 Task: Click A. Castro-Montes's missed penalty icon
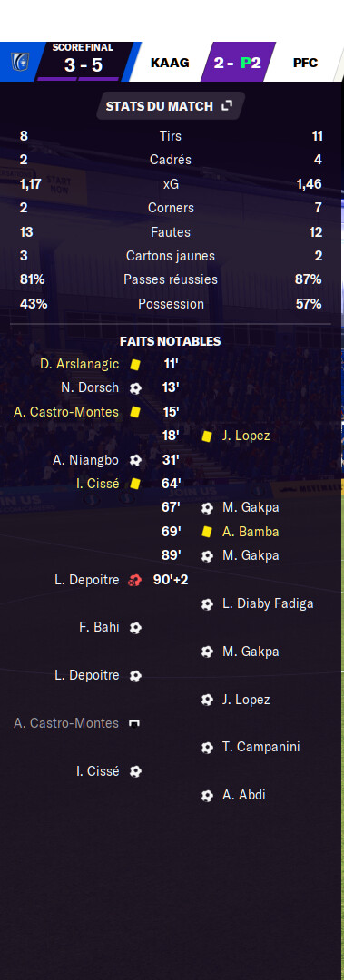(x=133, y=724)
